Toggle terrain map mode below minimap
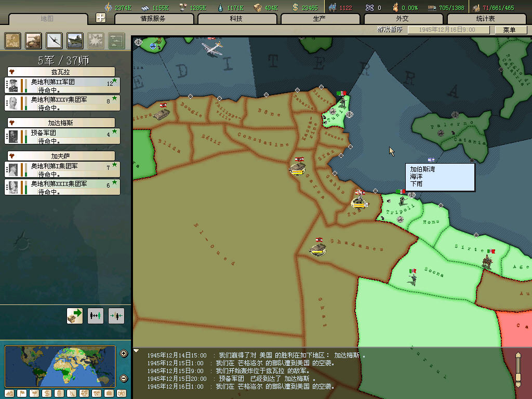This screenshot has width=532, height=399. 9,393
